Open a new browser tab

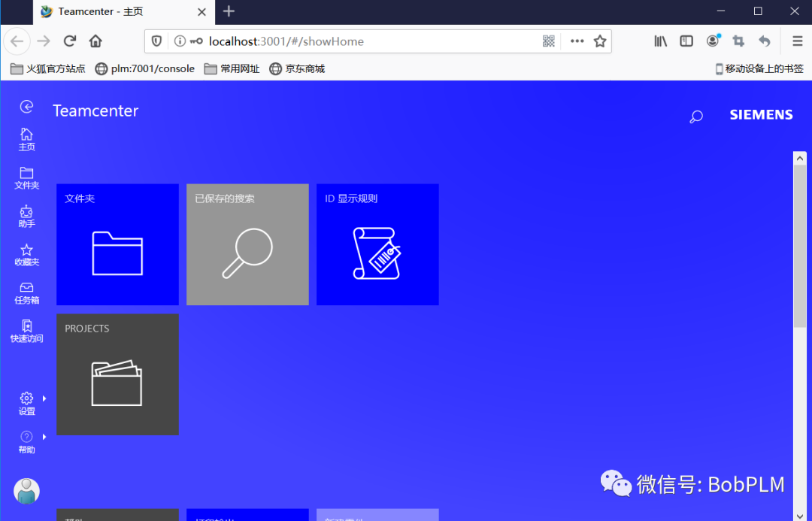point(229,11)
